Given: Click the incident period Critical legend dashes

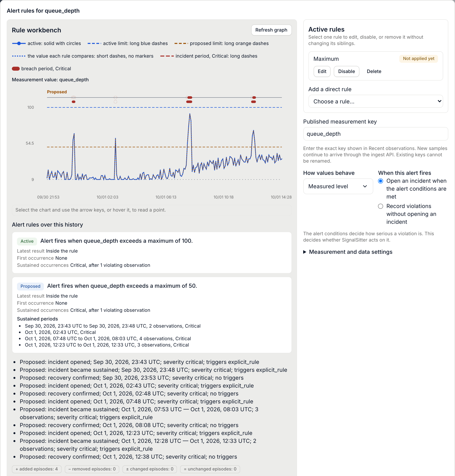Looking at the screenshot, I should (167, 56).
